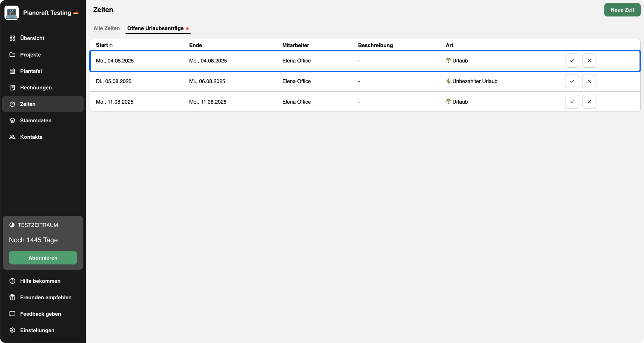Click the Projekte folder icon
This screenshot has width=644, height=343.
pos(12,55)
